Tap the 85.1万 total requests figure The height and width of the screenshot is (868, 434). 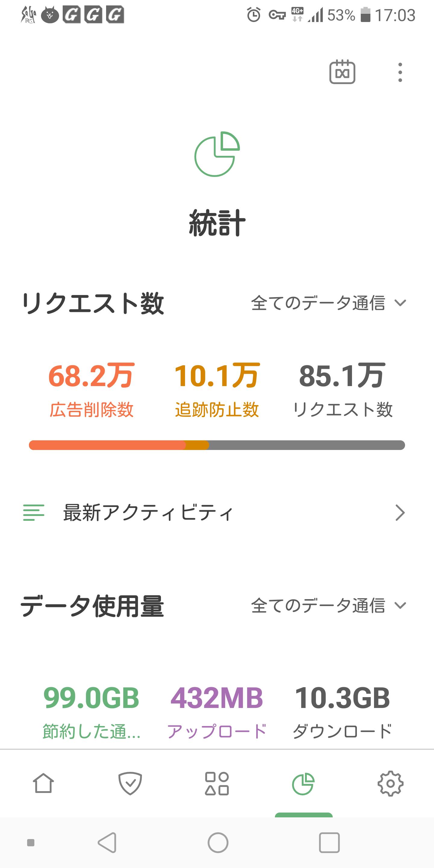click(342, 375)
